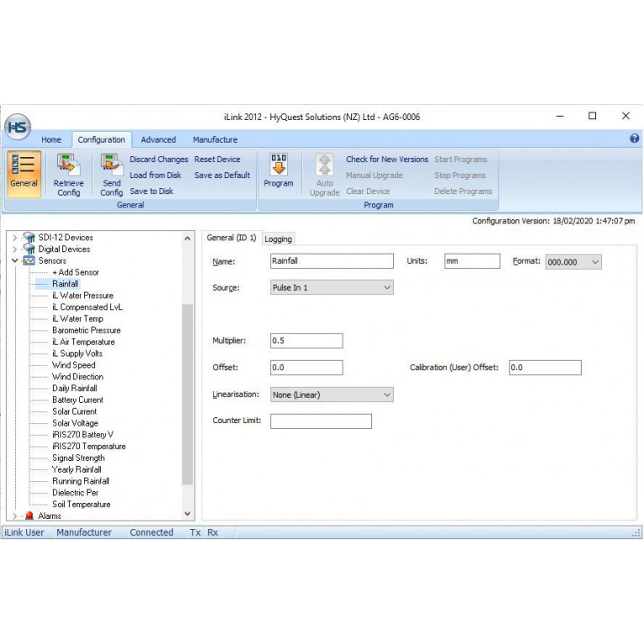Switch to the Home ribbon tab
Screen dimensions: 644x644
coord(51,139)
